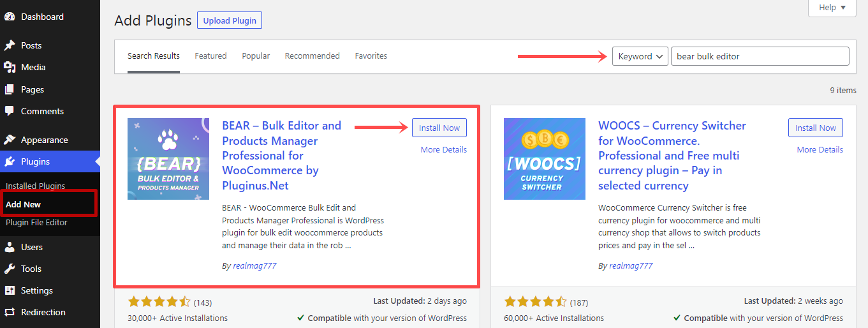Image resolution: width=868 pixels, height=328 pixels.
Task: Click WOOCS plugin description text
Action: [679, 227]
